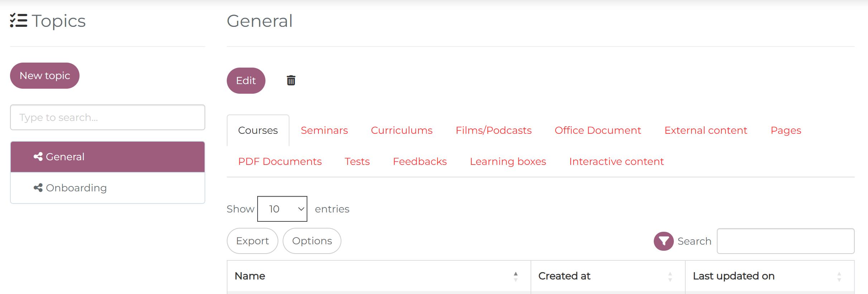Open the Films/Podcasts tab
The width and height of the screenshot is (868, 294).
[x=493, y=131]
